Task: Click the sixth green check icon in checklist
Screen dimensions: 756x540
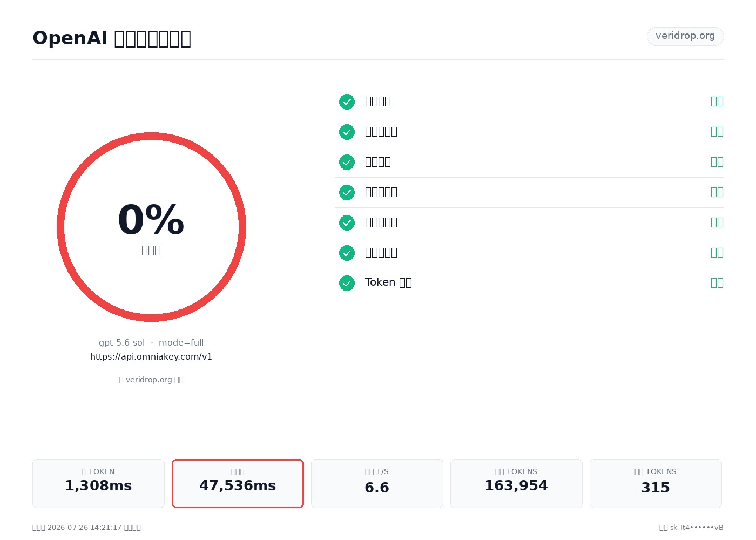Action: pos(347,253)
